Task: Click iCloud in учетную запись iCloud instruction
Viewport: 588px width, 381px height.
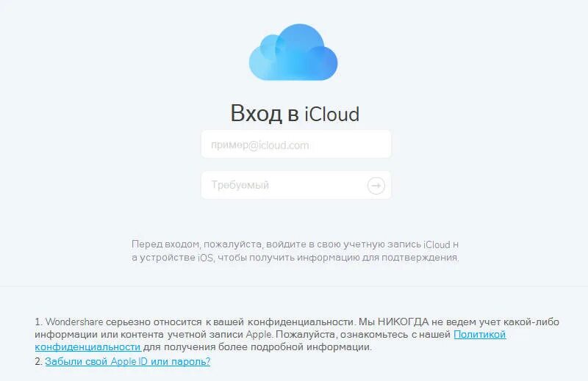Action: (437, 244)
